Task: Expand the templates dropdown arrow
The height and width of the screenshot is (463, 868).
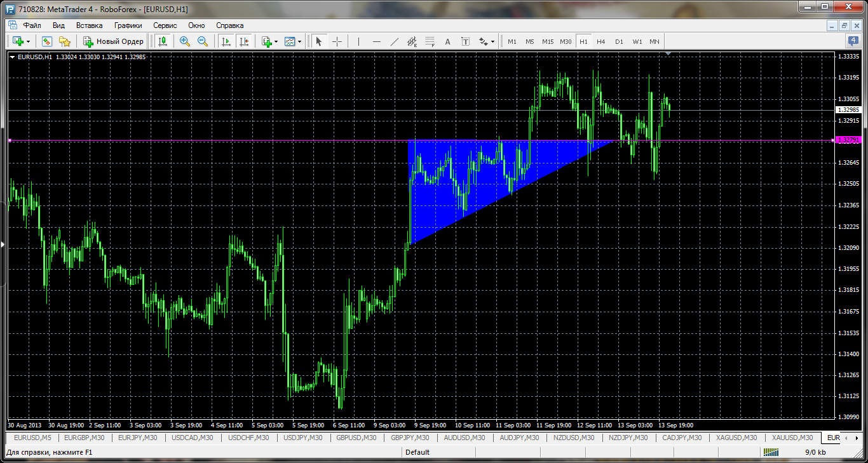Action: (299, 42)
